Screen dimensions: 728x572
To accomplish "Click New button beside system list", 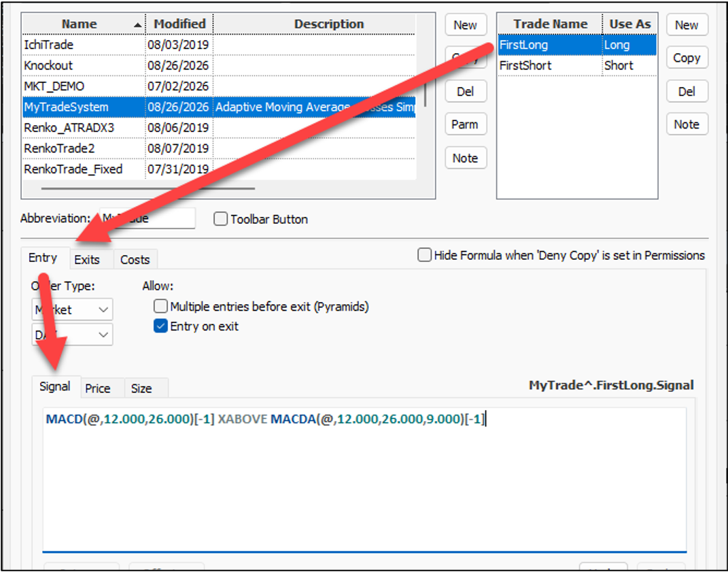I will click(x=466, y=25).
